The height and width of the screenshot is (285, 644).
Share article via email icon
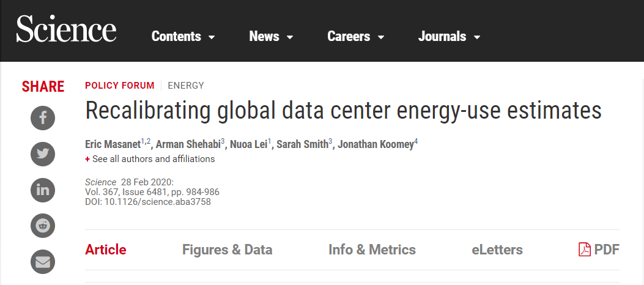click(x=43, y=262)
